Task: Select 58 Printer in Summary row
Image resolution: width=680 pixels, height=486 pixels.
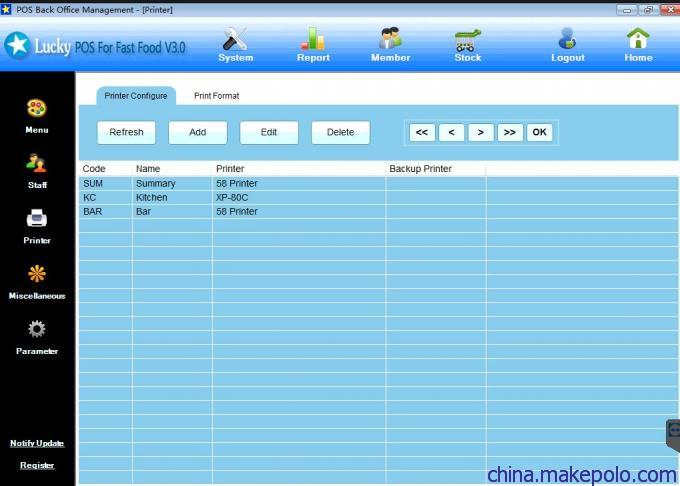Action: point(299,183)
